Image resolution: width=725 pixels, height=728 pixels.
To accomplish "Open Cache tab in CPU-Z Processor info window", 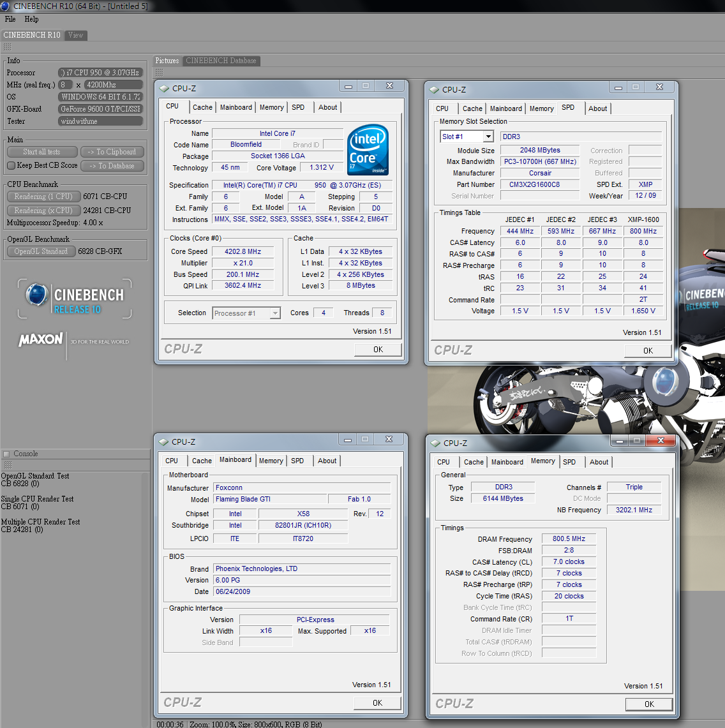I will (x=202, y=107).
